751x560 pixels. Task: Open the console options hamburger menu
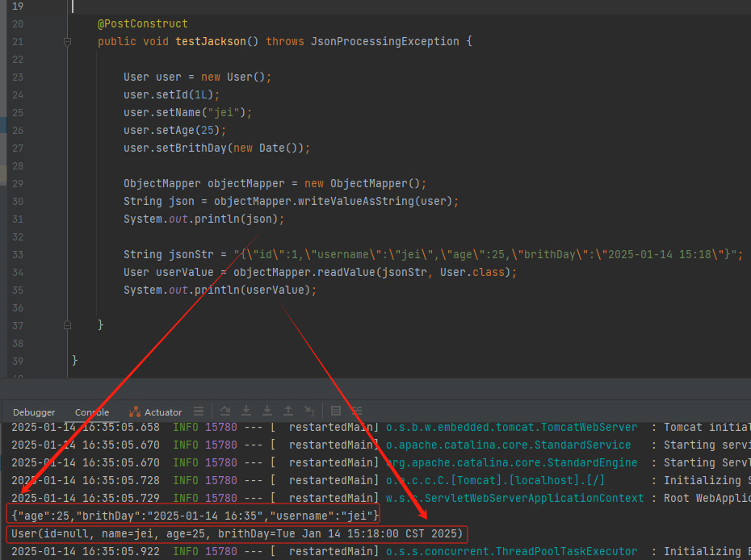(199, 411)
